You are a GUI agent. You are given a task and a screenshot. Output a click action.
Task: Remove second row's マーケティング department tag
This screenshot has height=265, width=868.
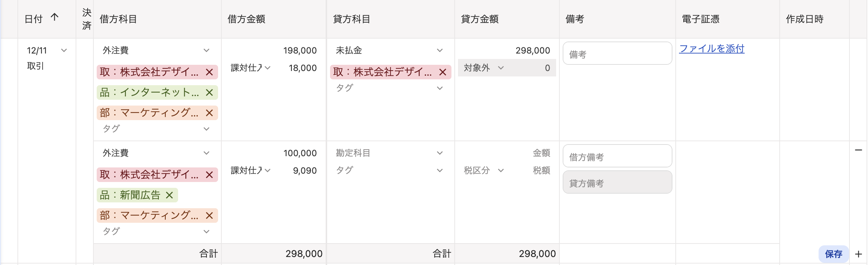tap(209, 215)
